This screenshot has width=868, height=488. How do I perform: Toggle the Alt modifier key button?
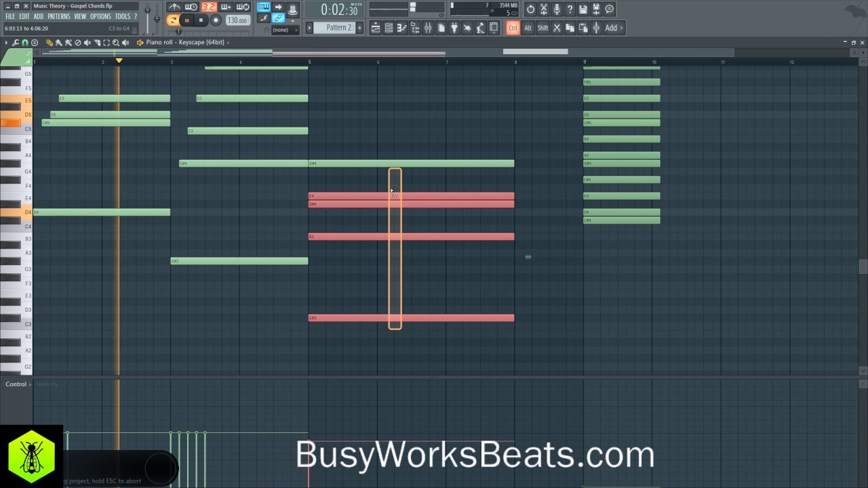pos(528,28)
